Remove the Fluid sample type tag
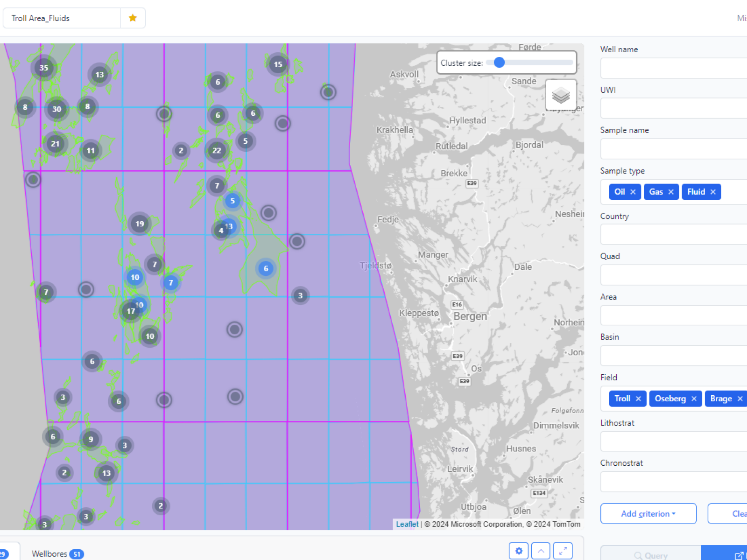Image resolution: width=747 pixels, height=560 pixels. pos(713,192)
